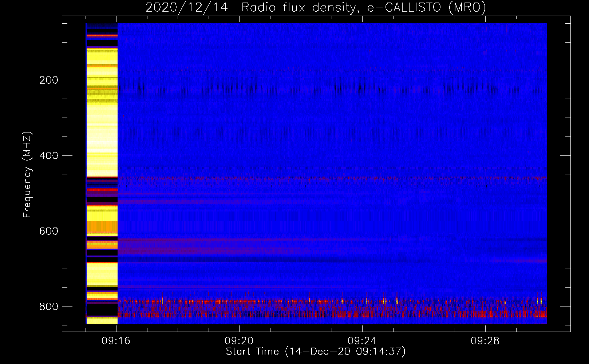Click the plot title '2020/12/14 Radio flux density'
Image resolution: width=589 pixels, height=364 pixels.
(316, 7)
